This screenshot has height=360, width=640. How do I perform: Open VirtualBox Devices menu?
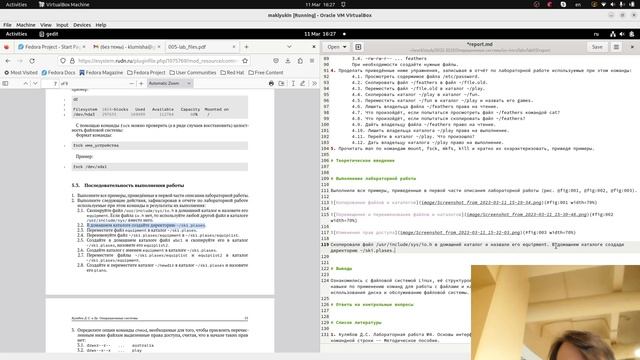(x=82, y=25)
